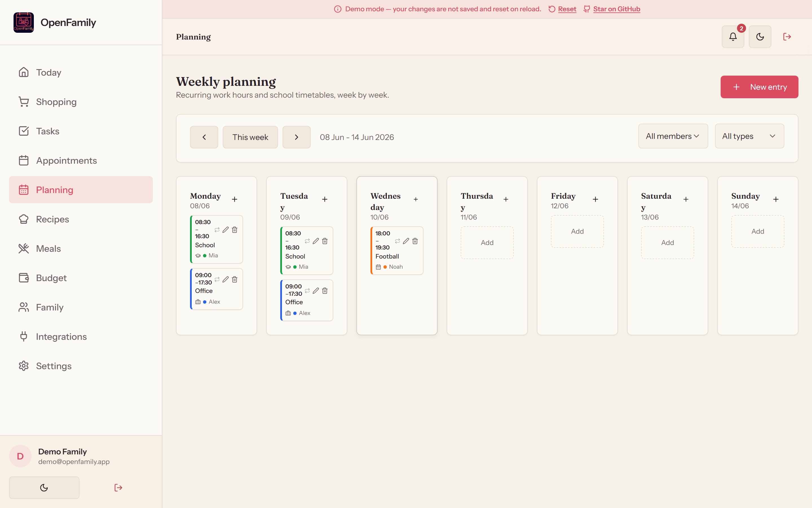Click the Noah member label on Football
The image size is (812, 508).
pos(396,267)
